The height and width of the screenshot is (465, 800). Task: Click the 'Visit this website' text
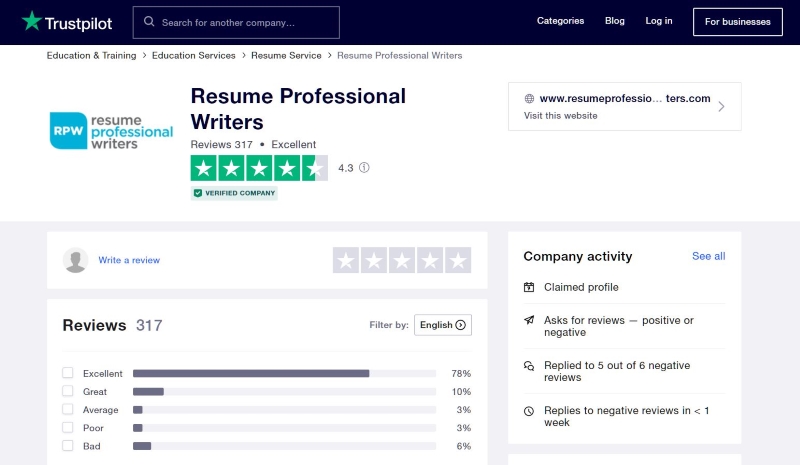tap(560, 116)
